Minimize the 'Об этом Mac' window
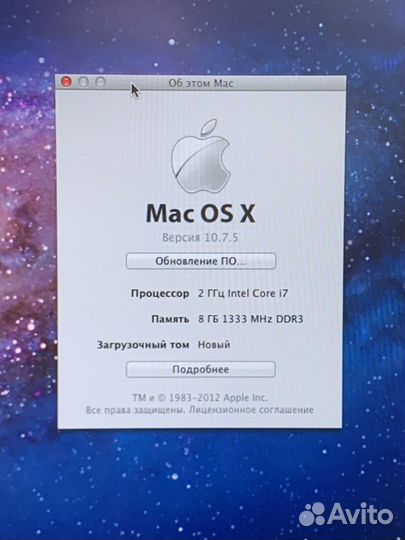The width and height of the screenshot is (405, 540). click(83, 82)
